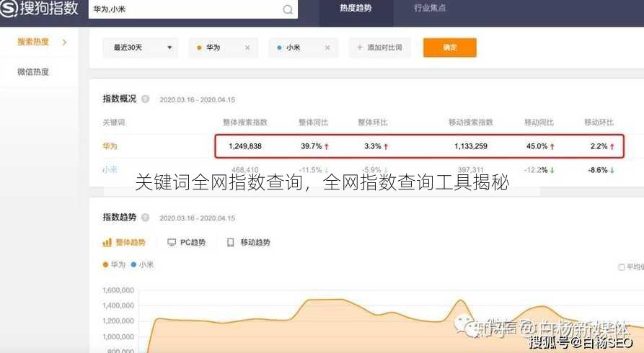The width and height of the screenshot is (644, 353).
Task: Click the blue dot of 小米 tag
Action: [x=279, y=48]
